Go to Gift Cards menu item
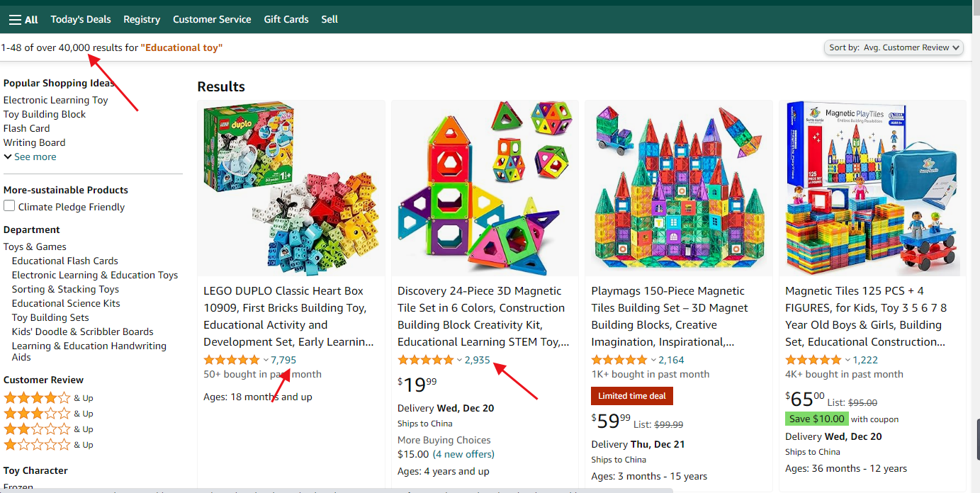 [x=286, y=19]
